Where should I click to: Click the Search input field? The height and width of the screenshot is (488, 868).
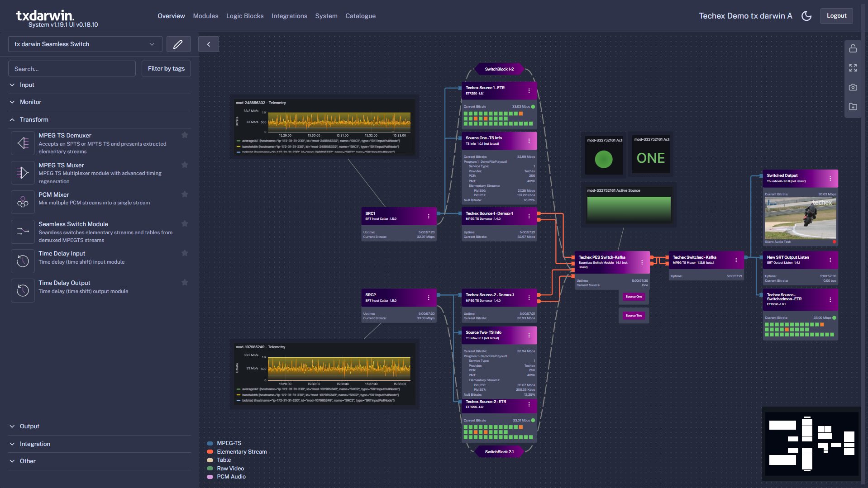(72, 69)
